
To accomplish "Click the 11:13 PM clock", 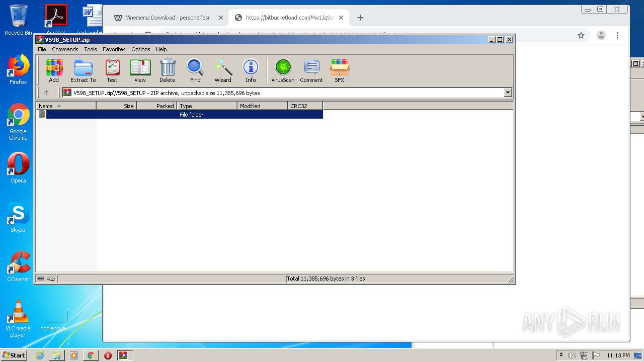I will (618, 355).
